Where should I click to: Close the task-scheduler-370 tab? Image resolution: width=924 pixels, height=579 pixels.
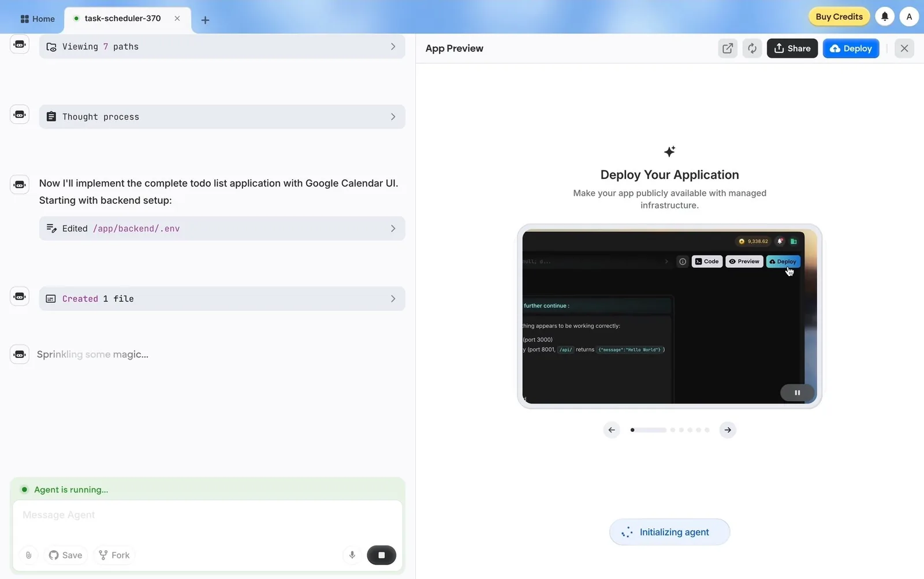[x=177, y=18]
